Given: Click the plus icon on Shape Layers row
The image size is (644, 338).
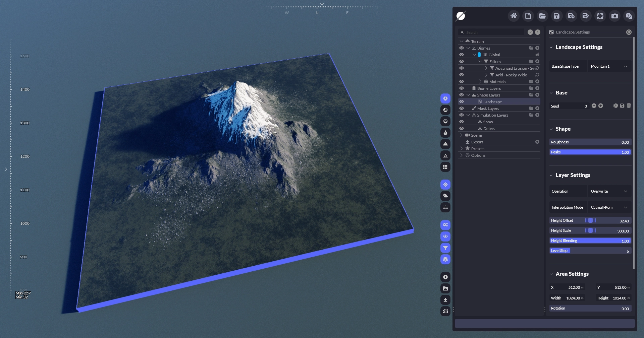Looking at the screenshot, I should 537,95.
